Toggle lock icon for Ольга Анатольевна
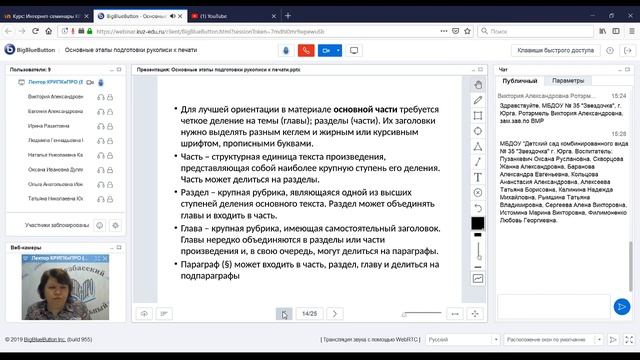 (x=110, y=184)
